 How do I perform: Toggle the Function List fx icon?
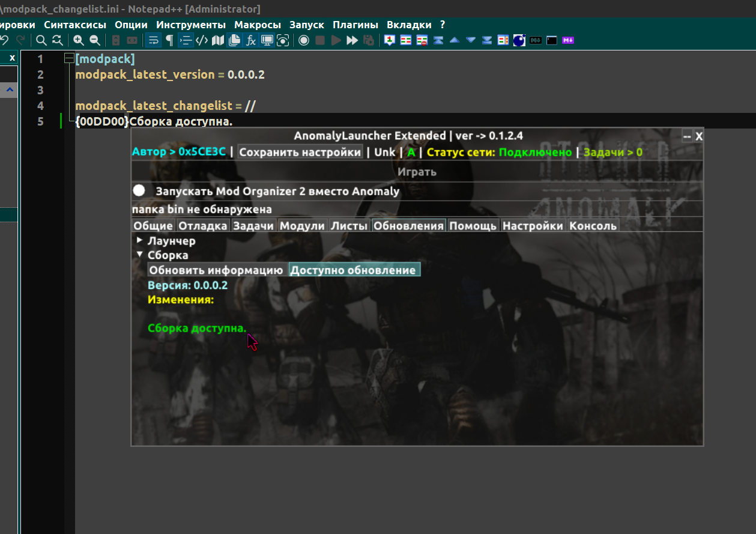pyautogui.click(x=250, y=40)
